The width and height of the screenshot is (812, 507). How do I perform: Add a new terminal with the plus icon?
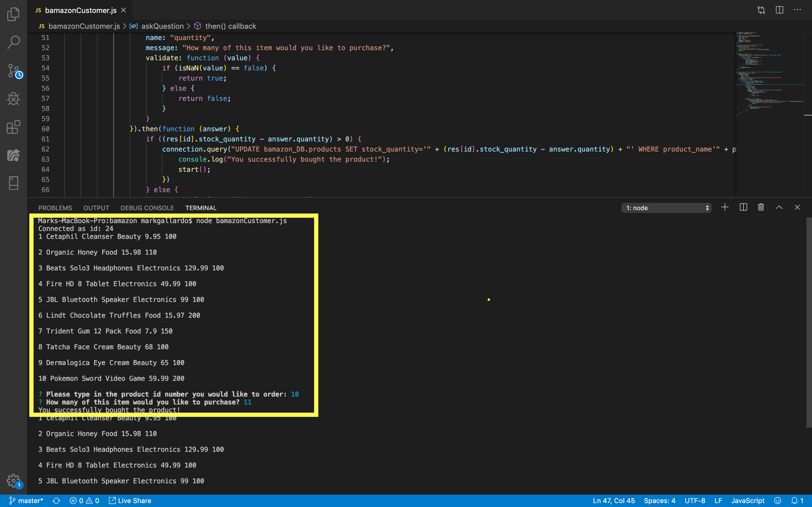click(724, 208)
